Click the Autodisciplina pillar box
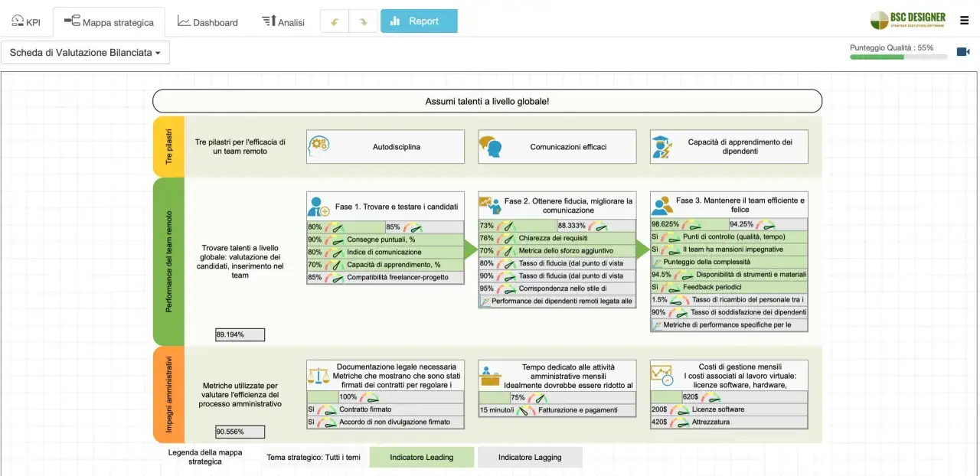 (385, 146)
